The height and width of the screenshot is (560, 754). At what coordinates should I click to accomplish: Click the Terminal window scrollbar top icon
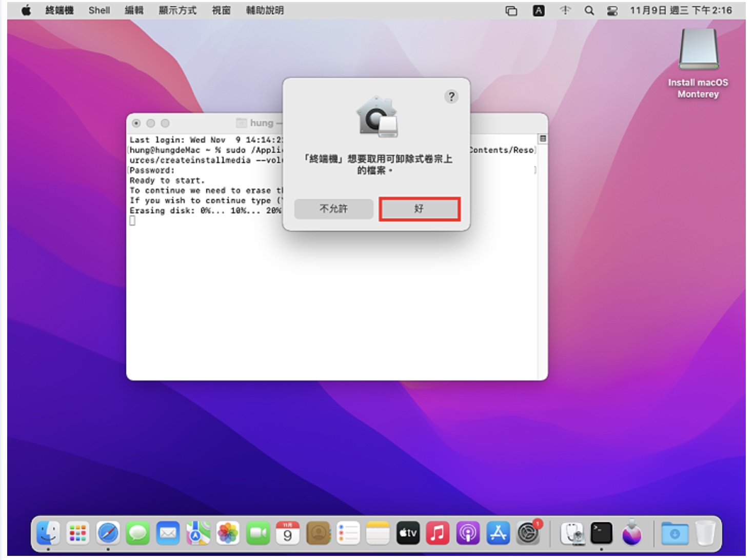[x=543, y=139]
